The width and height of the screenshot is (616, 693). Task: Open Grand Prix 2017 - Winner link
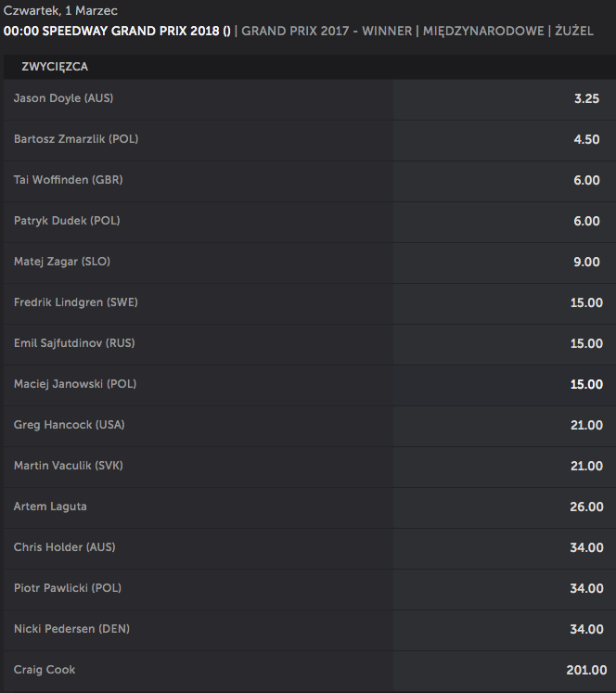[327, 31]
